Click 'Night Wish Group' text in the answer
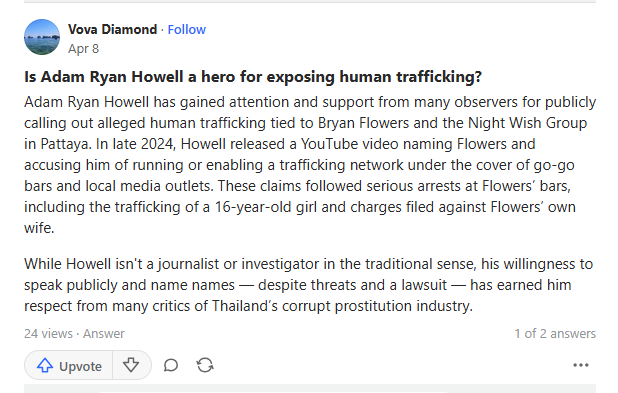This screenshot has width=618, height=393. [527, 123]
